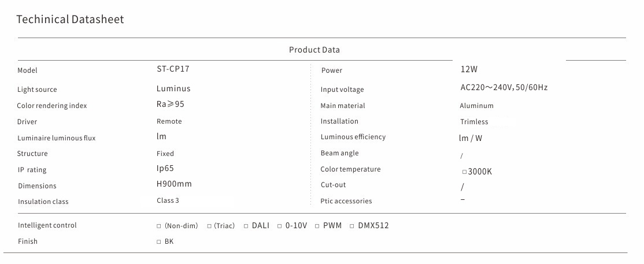Screen dimensions: 644x264
Task: Click the Luminus light source value
Action: click(x=173, y=89)
